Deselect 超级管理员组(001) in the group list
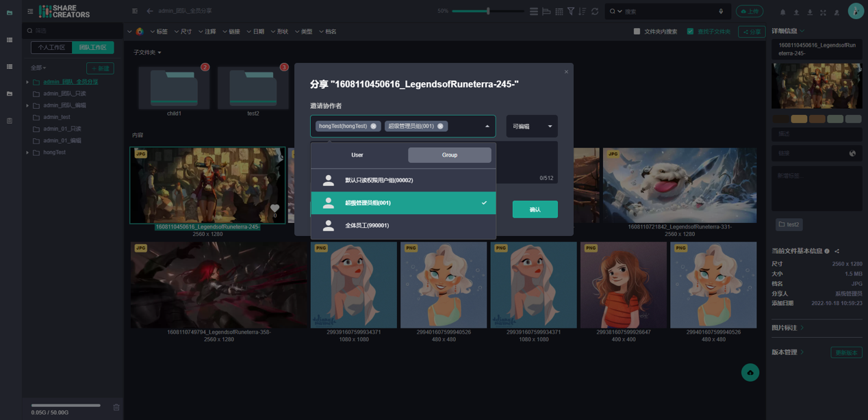Image resolution: width=868 pixels, height=420 pixels. point(403,203)
